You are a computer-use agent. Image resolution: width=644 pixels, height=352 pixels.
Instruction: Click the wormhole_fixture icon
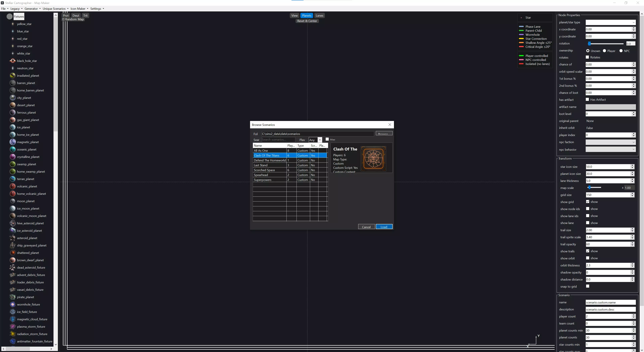(x=13, y=305)
